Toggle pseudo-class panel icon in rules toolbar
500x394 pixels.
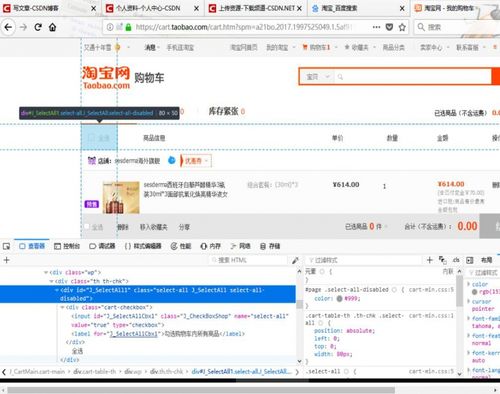(443, 260)
